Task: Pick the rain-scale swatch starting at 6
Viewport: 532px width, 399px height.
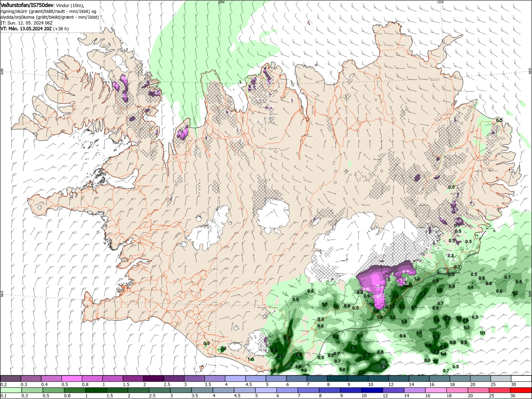Action: [x=287, y=390]
